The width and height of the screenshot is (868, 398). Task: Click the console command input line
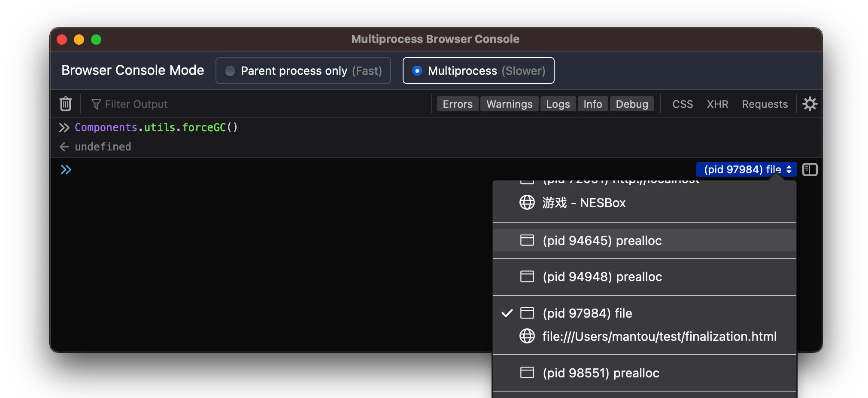pos(382,170)
